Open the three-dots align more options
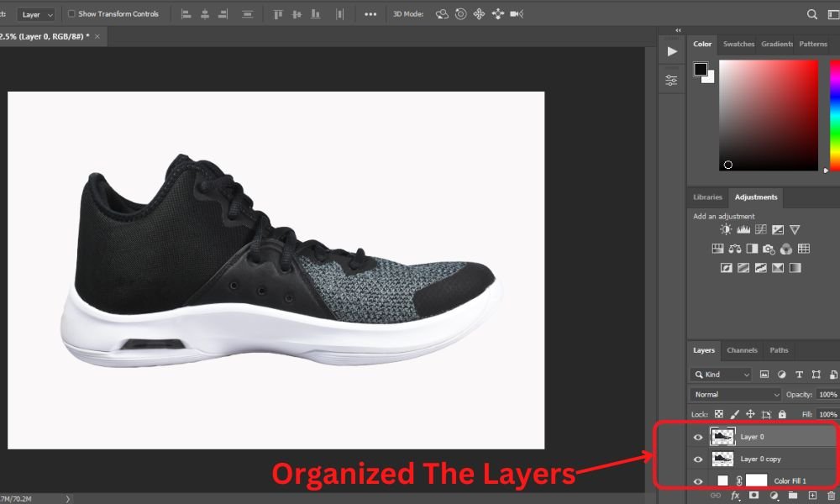The height and width of the screenshot is (504, 840). pyautogui.click(x=370, y=14)
